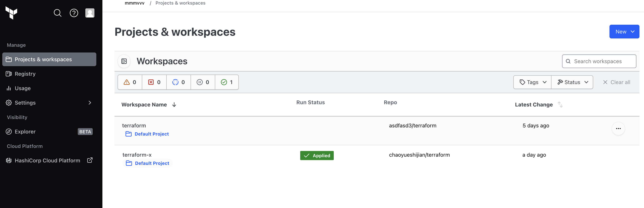Image resolution: width=644 pixels, height=208 pixels.
Task: Open the help question-mark icon
Action: pyautogui.click(x=74, y=13)
